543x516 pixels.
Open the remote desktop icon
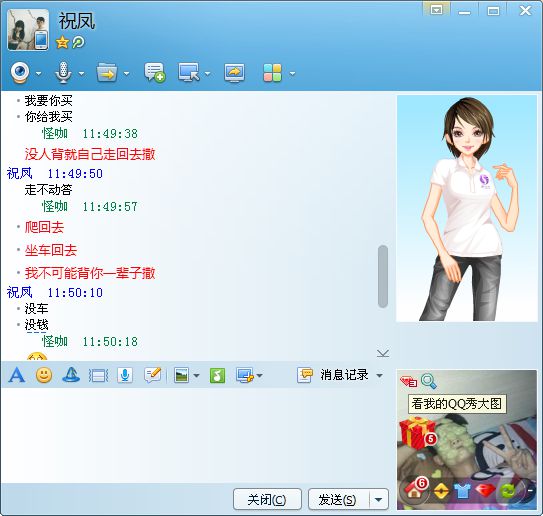(189, 72)
